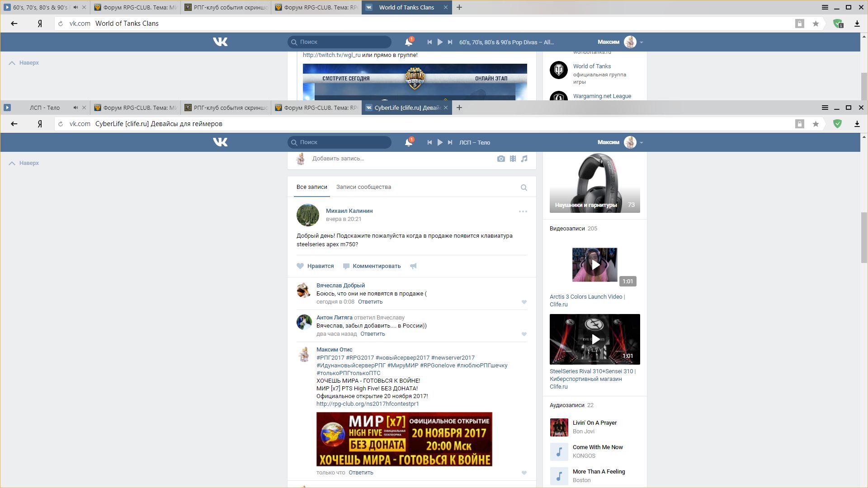Image resolution: width=868 pixels, height=488 pixels.
Task: Open the three-dot menu on Михаил Калинин's post
Action: pyautogui.click(x=523, y=211)
